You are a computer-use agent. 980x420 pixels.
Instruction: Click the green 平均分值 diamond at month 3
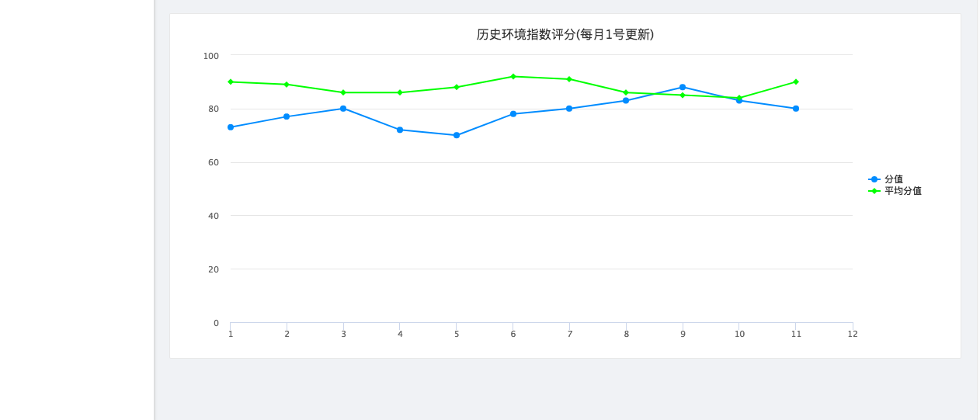click(x=343, y=92)
